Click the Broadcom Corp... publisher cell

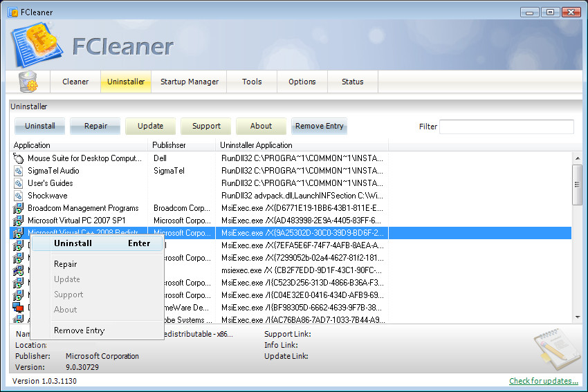tap(182, 208)
